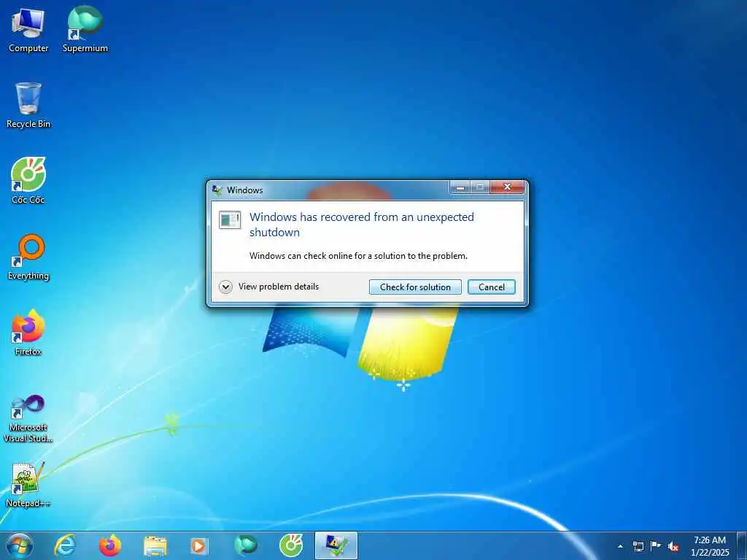Open the clock showing 7:26 AM
This screenshot has height=560, width=747.
[709, 546]
